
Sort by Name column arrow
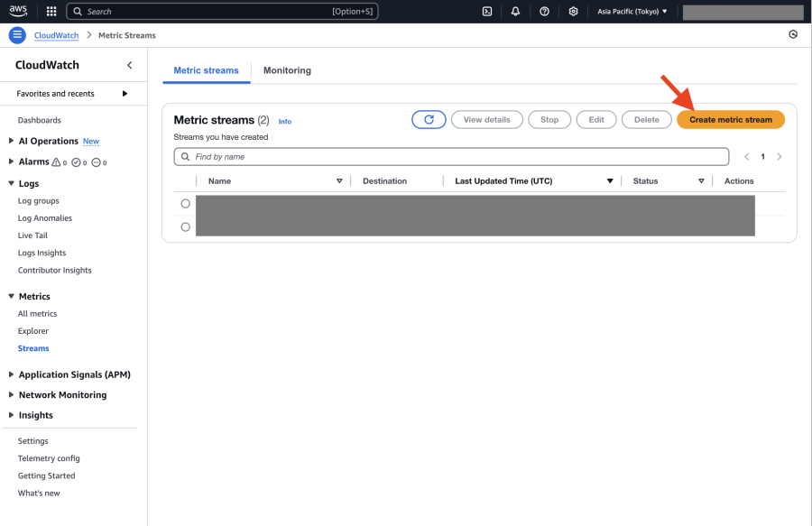339,180
